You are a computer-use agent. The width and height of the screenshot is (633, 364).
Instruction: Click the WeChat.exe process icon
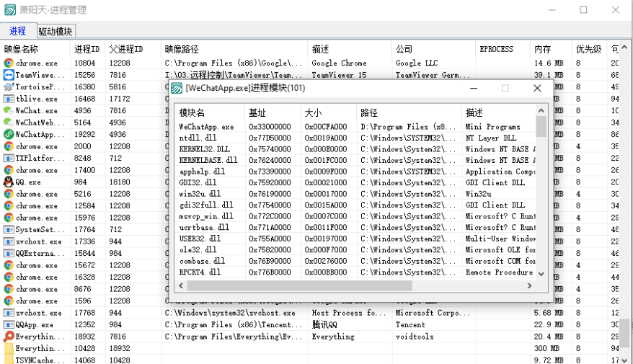9,110
